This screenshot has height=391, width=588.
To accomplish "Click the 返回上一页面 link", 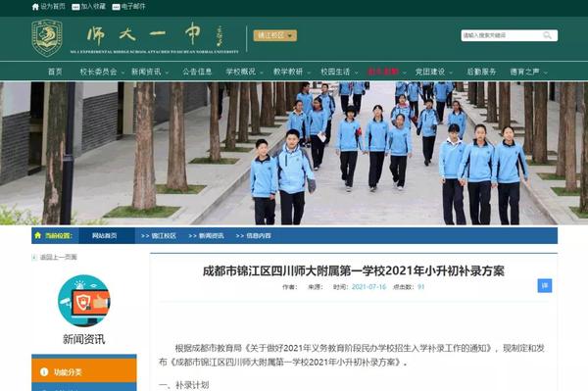I will tap(59, 257).
